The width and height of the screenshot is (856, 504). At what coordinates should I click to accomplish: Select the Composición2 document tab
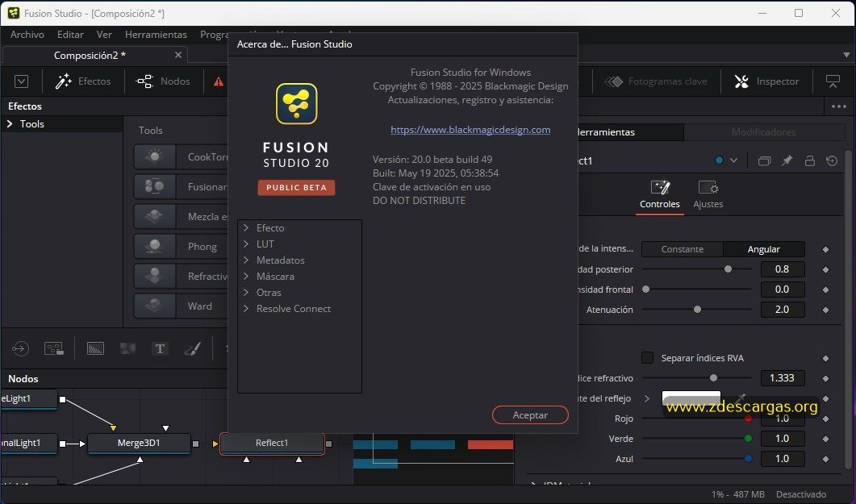pos(90,55)
